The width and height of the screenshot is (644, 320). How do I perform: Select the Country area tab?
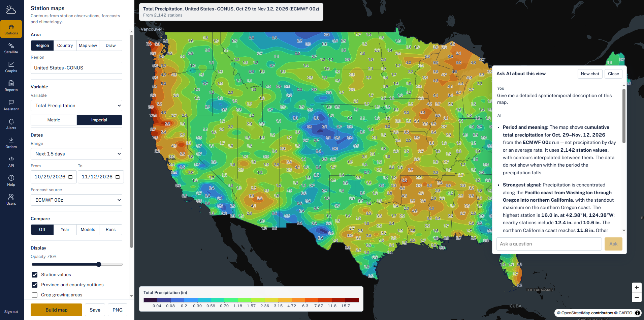[x=65, y=46]
